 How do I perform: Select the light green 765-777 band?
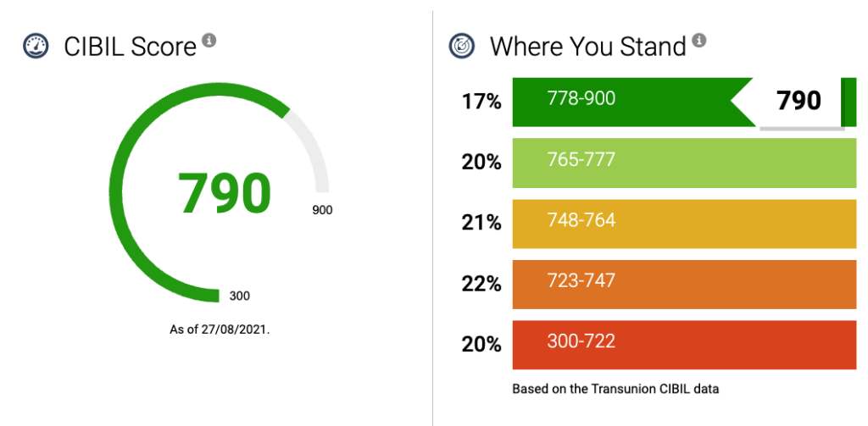click(x=683, y=162)
